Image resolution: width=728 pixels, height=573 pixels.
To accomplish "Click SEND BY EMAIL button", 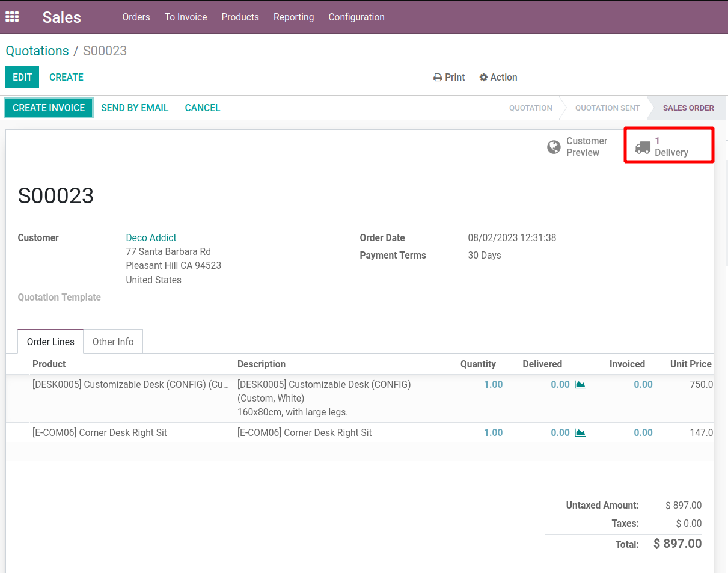I will pyautogui.click(x=135, y=108).
